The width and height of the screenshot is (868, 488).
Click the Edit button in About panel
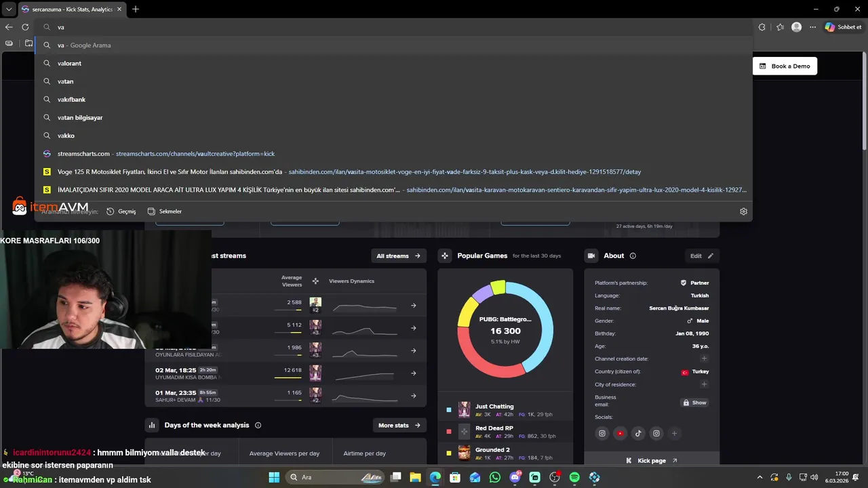(702, 256)
